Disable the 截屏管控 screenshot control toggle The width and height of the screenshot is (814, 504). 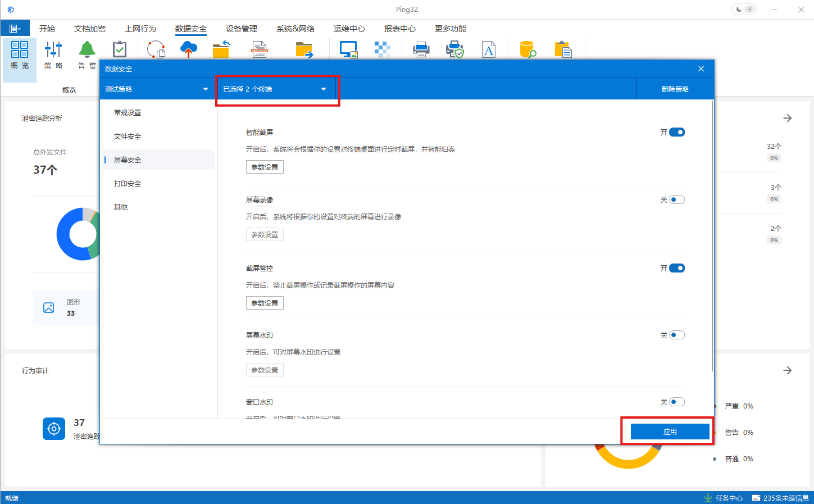click(x=677, y=268)
